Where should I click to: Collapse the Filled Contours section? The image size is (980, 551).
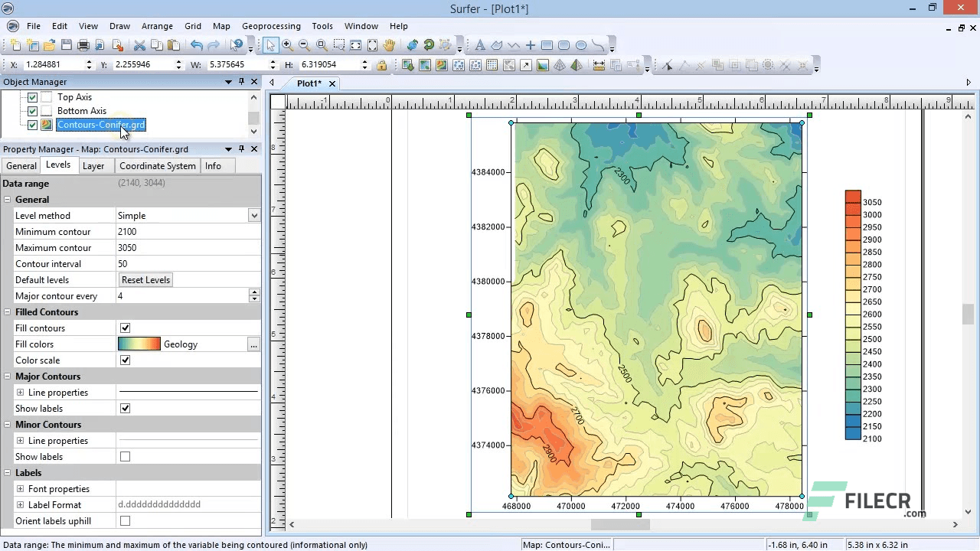[x=7, y=311]
